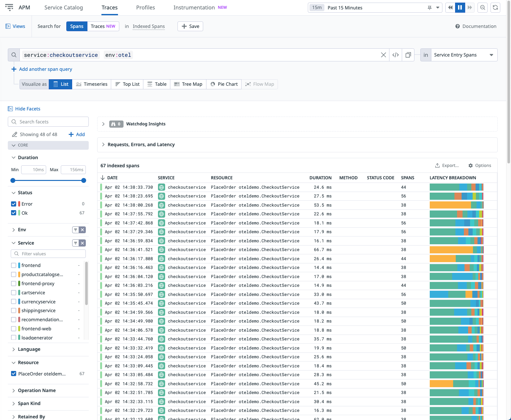Clear the search query
The width and height of the screenshot is (511, 420).
(x=384, y=55)
